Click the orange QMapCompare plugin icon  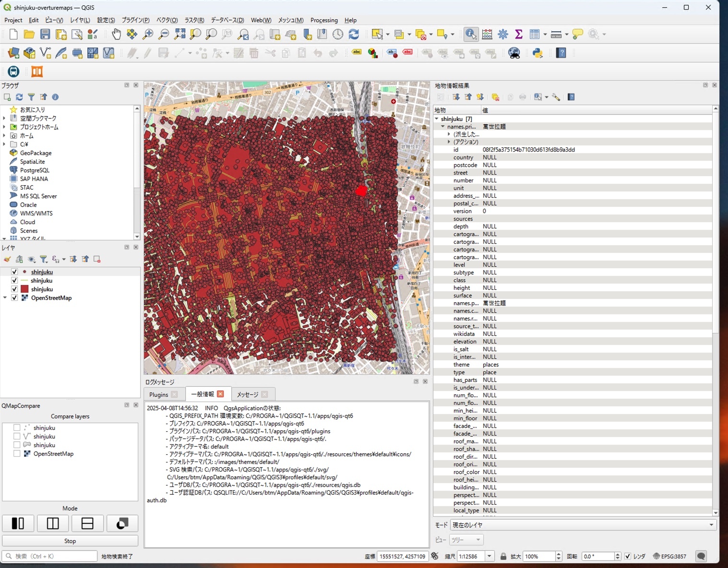point(37,71)
